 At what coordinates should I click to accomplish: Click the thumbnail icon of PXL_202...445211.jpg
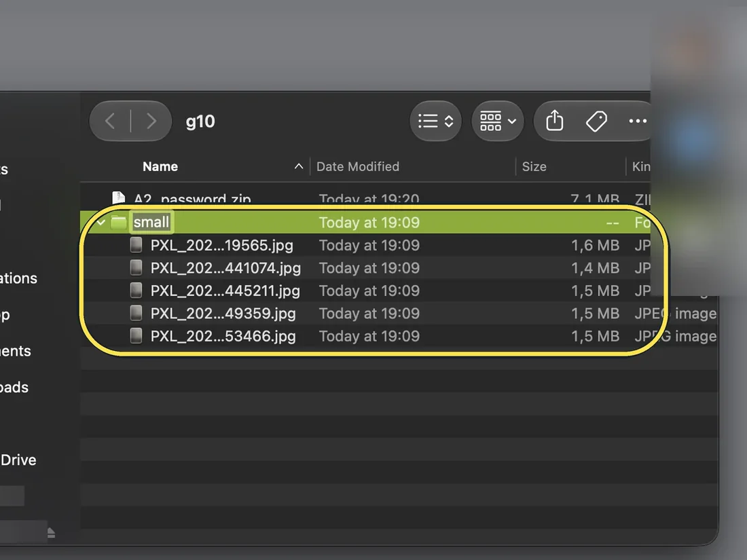tap(136, 290)
